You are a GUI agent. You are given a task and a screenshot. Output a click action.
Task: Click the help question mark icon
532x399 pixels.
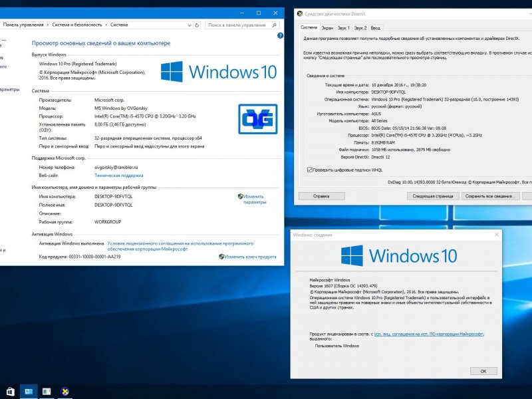click(280, 35)
